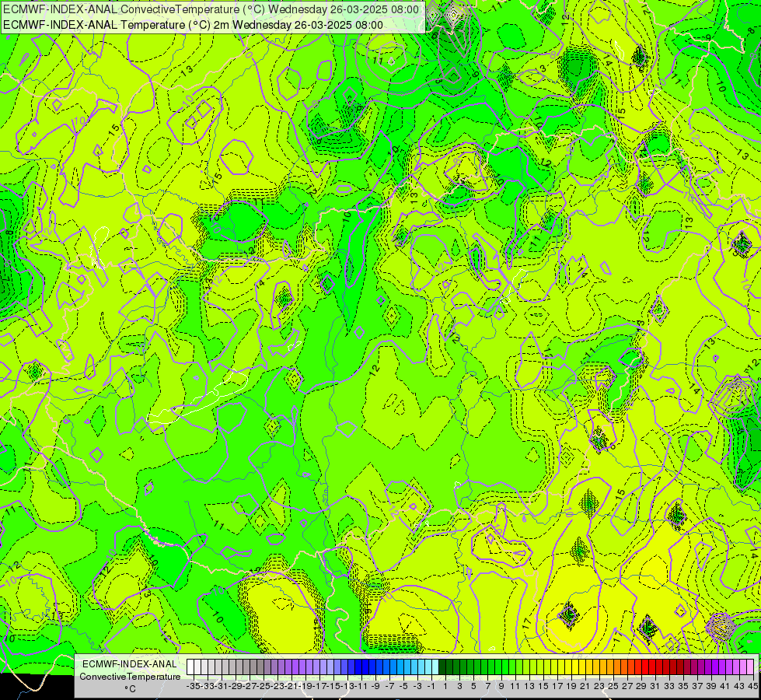Pick the orange swatch above legend value 25
This screenshot has width=761, height=700.
click(610, 667)
